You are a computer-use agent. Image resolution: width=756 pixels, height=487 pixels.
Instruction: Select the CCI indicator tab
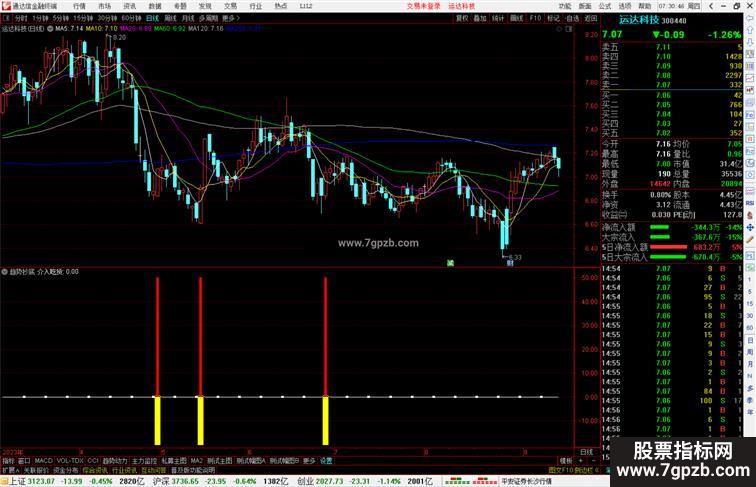[93, 461]
